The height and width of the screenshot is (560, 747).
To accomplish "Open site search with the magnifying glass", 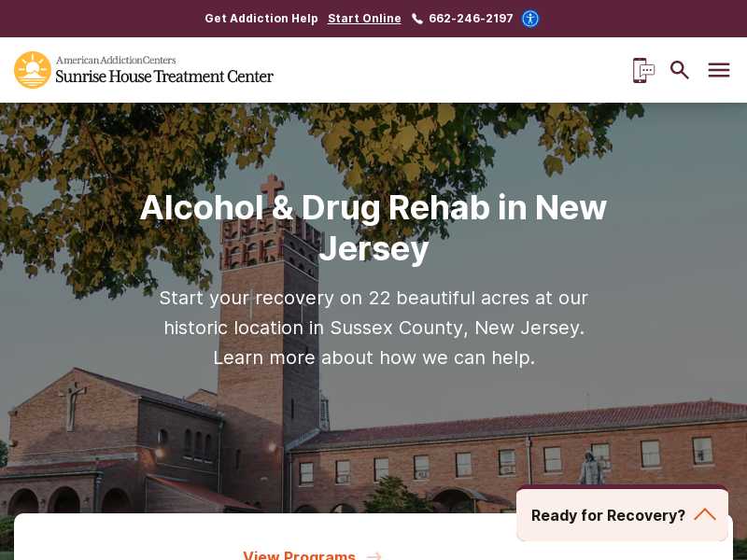I will pyautogui.click(x=680, y=70).
